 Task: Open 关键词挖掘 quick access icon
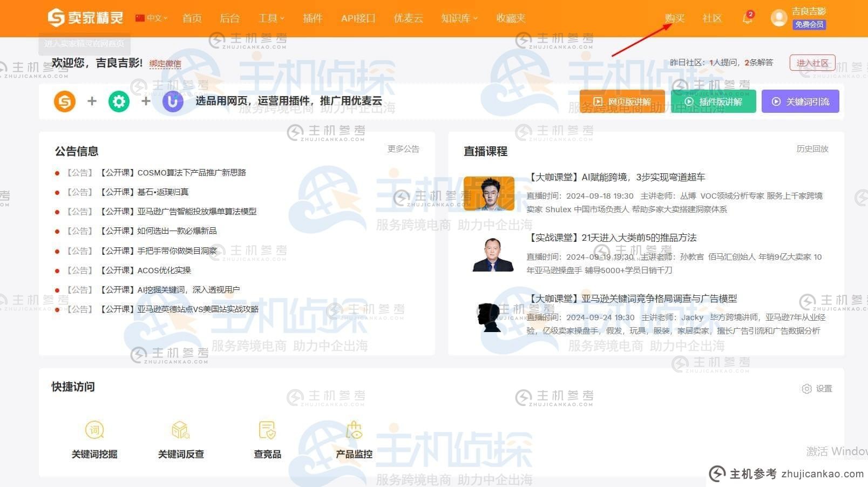pyautogui.click(x=94, y=430)
